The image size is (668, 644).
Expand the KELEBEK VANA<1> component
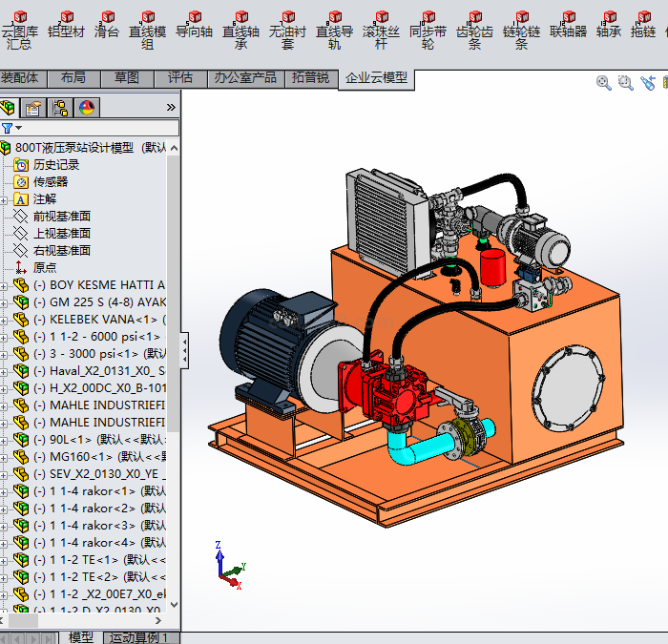click(x=4, y=320)
